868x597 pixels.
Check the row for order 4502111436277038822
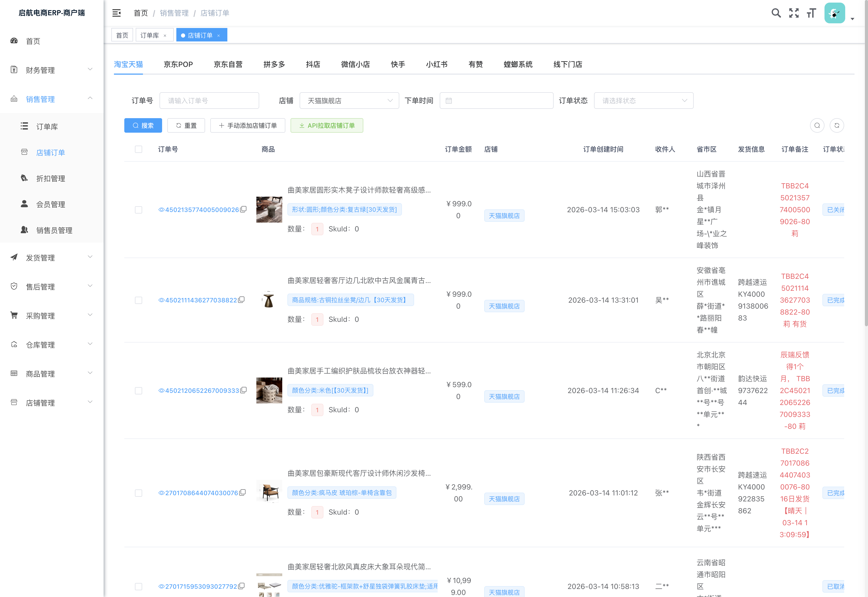138,300
